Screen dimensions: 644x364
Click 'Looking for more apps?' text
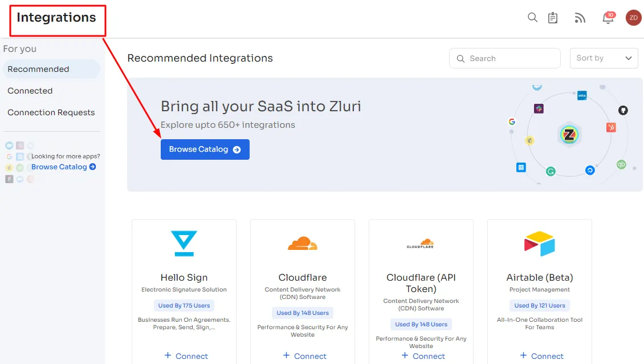(x=66, y=156)
